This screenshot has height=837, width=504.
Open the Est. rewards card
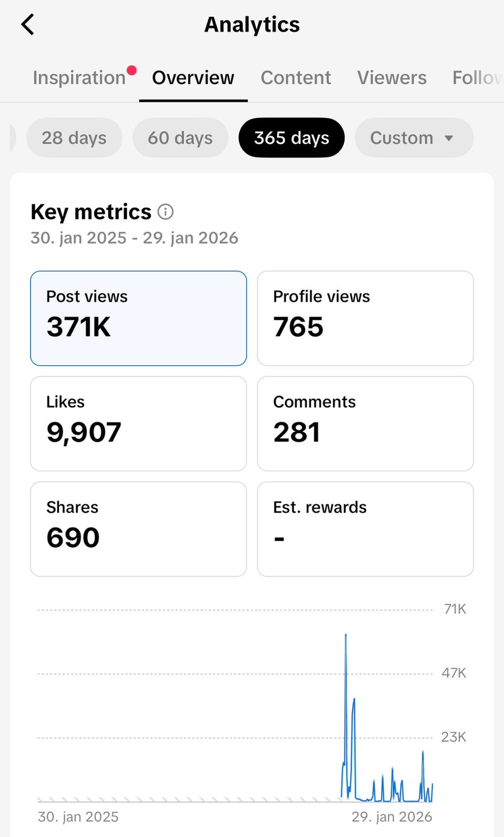(365, 529)
